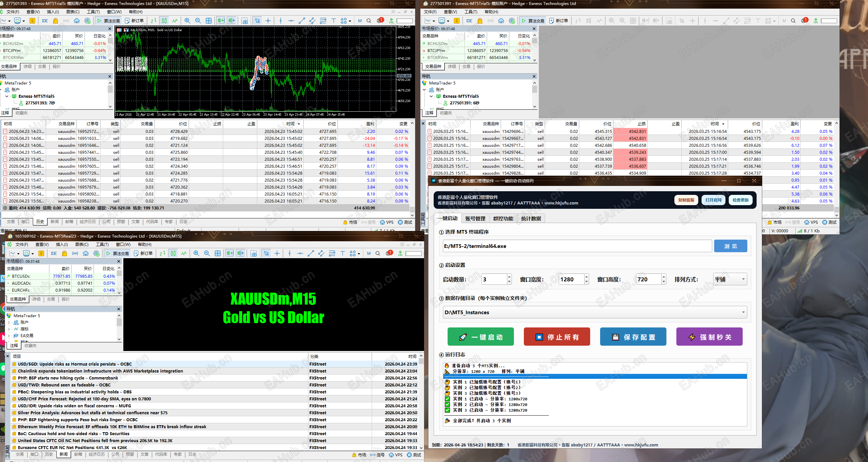Image resolution: width=868 pixels, height=462 pixels.
Task: Select crosshair tool in top-left window toolbar
Action: 268,21
